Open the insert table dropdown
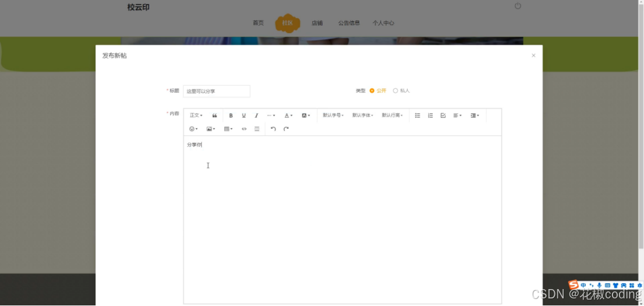 pos(228,129)
